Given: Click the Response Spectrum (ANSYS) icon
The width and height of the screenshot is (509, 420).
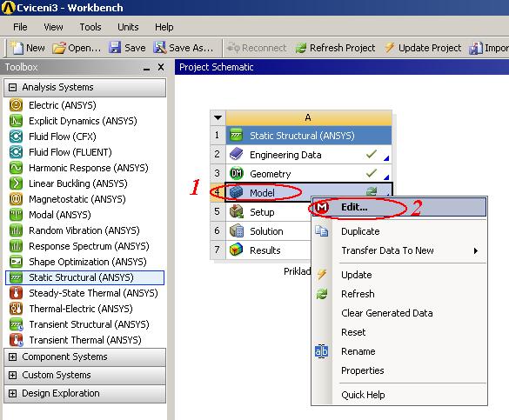Looking at the screenshot, I should (16, 246).
